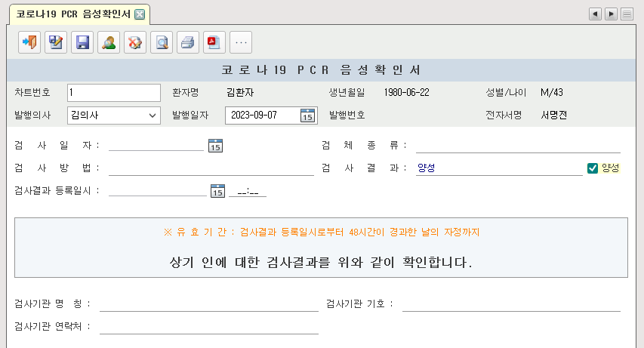Save the form with floppy disk icon

82,42
